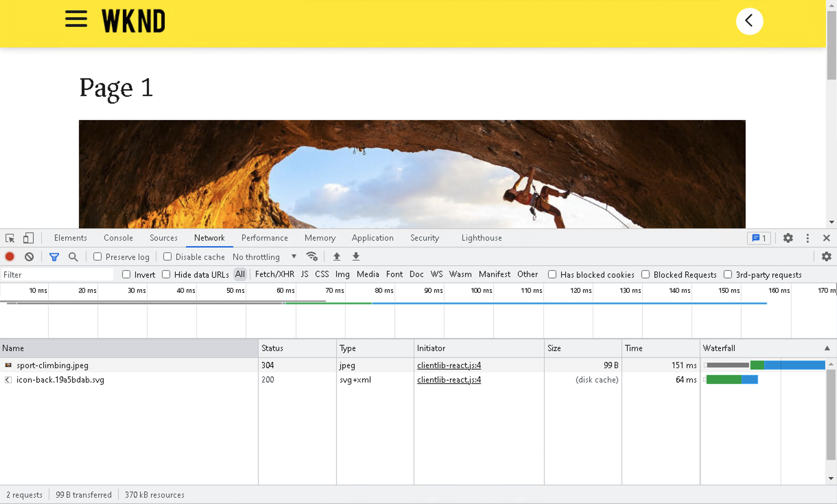837x504 pixels.
Task: Check the Disable cache option
Action: 167,256
